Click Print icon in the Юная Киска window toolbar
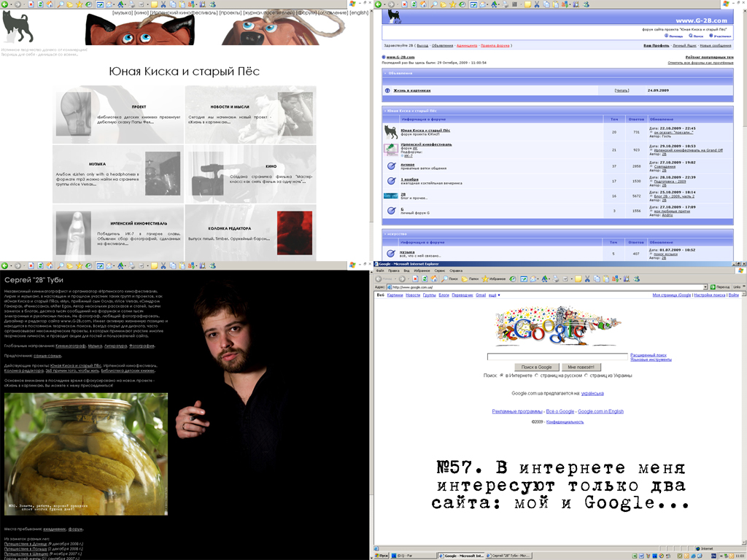The width and height of the screenshot is (747, 560). point(132,4)
